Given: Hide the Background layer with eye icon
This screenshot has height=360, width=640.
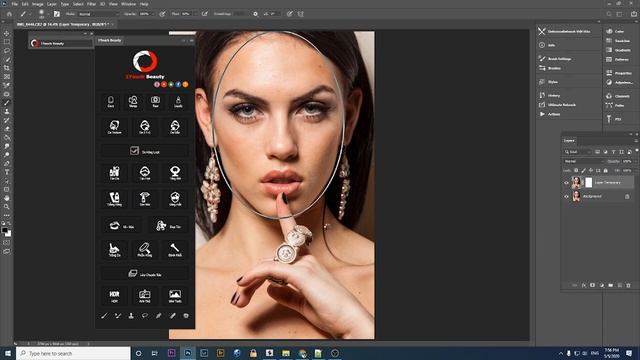Looking at the screenshot, I should (x=566, y=196).
